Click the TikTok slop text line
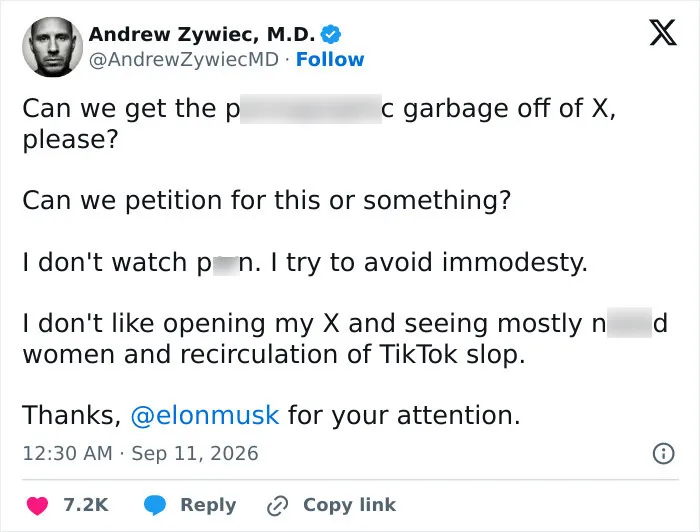Viewport: 700px width, 532px height. (x=274, y=355)
